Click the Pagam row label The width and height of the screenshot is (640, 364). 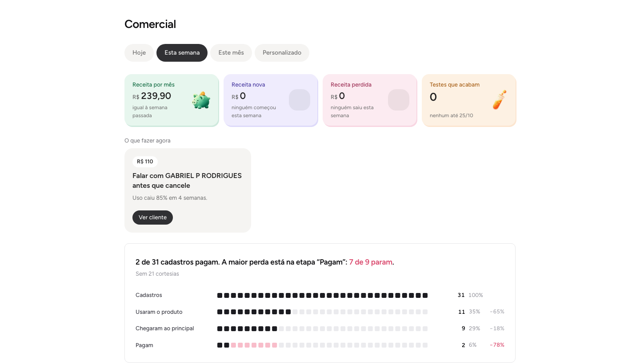pyautogui.click(x=144, y=345)
